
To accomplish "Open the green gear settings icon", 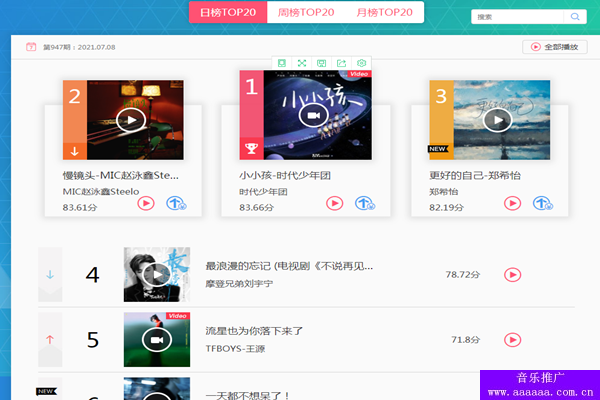I will pos(361,63).
